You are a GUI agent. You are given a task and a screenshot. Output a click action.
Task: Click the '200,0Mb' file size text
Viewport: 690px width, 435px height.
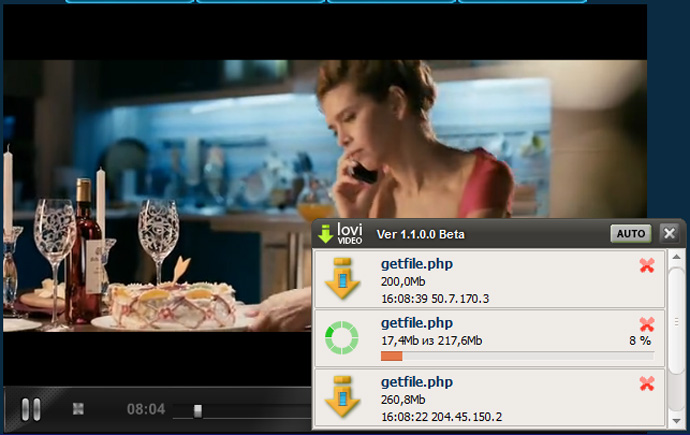pos(403,281)
